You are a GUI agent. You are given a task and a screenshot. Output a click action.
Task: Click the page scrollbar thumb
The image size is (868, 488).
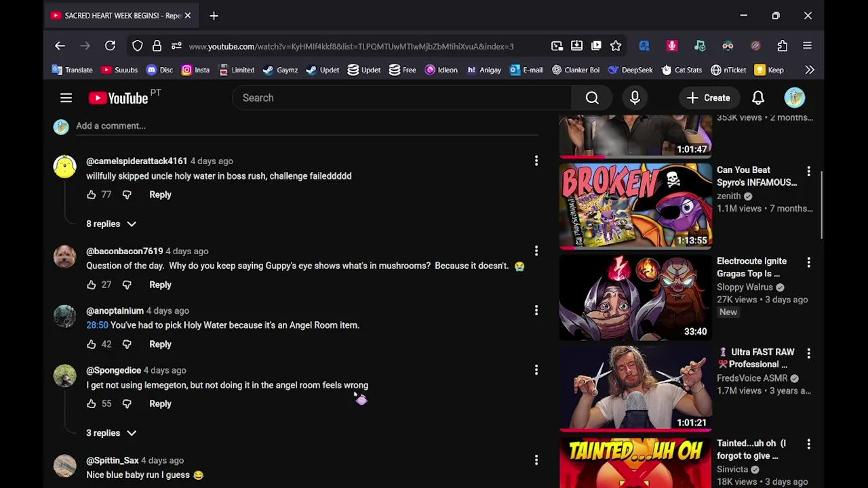[822, 205]
